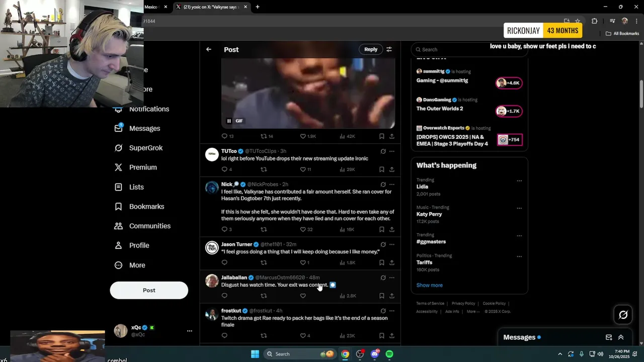Click Show more under What's happening
The image size is (644, 362).
pos(429,285)
